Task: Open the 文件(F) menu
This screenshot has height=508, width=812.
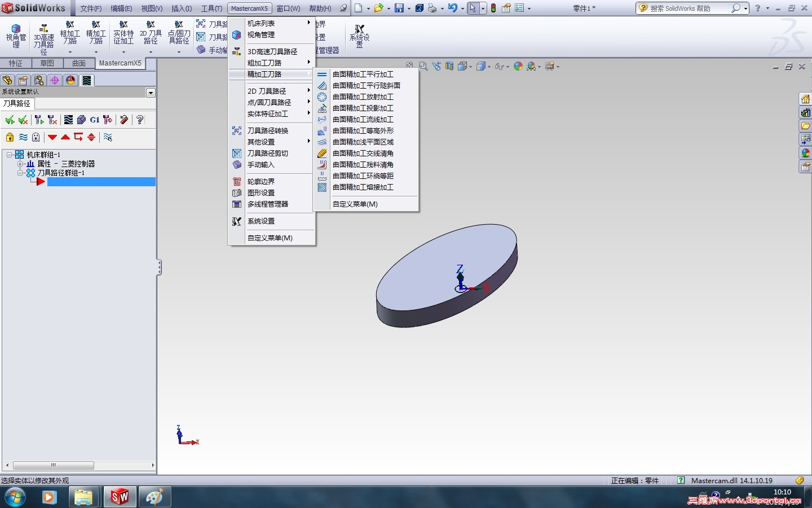Action: [x=91, y=8]
